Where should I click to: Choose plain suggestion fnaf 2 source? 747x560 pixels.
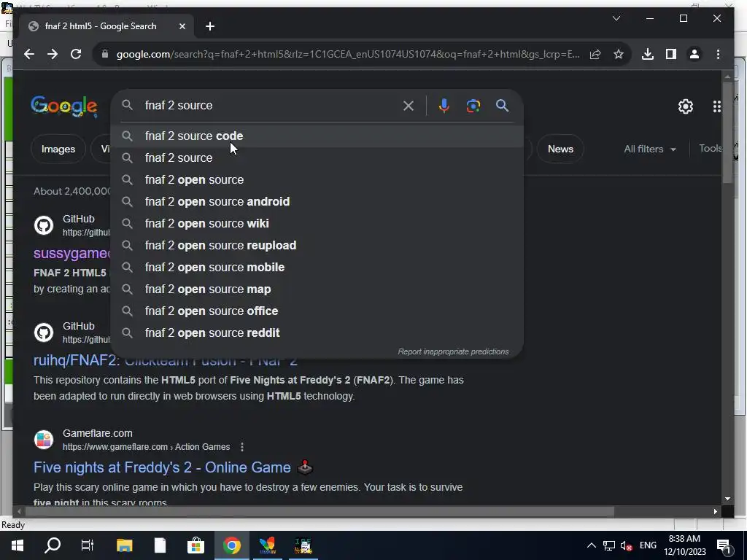click(317, 158)
